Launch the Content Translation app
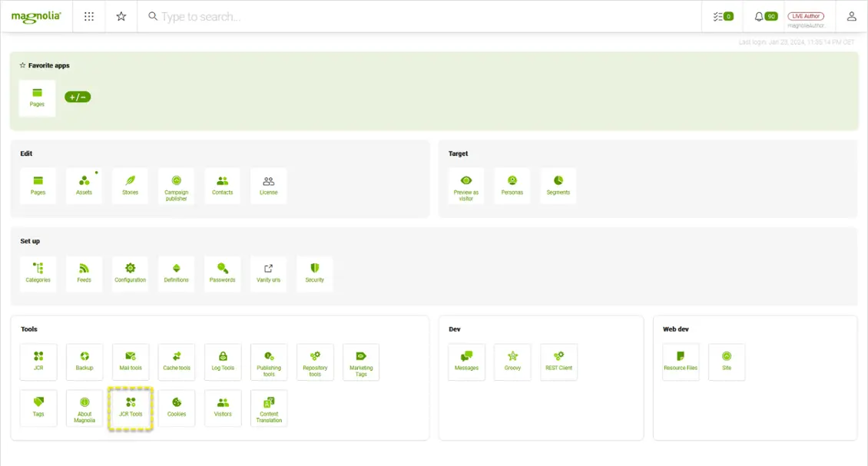Viewport: 868px width, 466px height. [268, 408]
